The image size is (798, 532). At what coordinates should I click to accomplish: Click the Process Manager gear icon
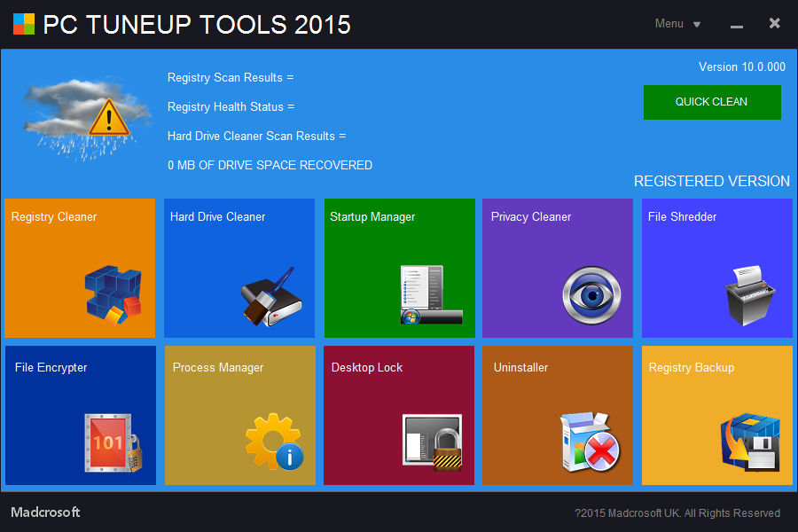click(274, 442)
